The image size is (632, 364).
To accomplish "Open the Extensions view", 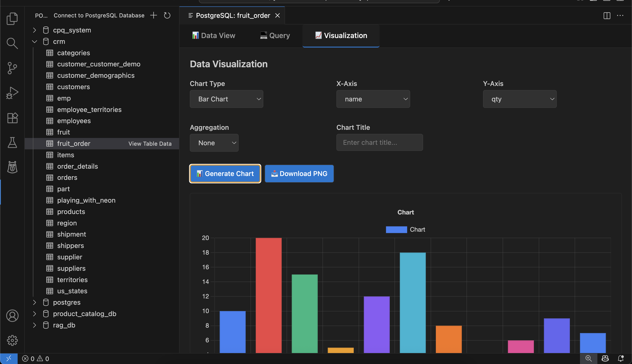I will point(12,118).
